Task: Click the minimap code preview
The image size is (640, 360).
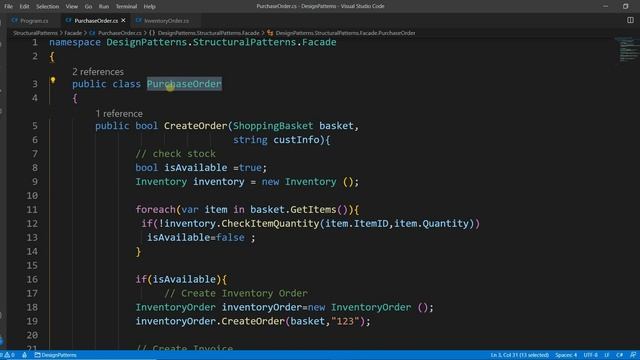Action: coord(627,50)
